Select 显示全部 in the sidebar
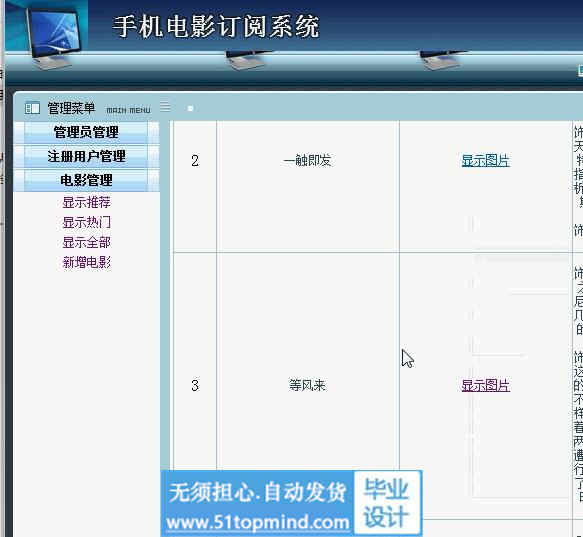Viewport: 583px width, 537px height. [86, 242]
